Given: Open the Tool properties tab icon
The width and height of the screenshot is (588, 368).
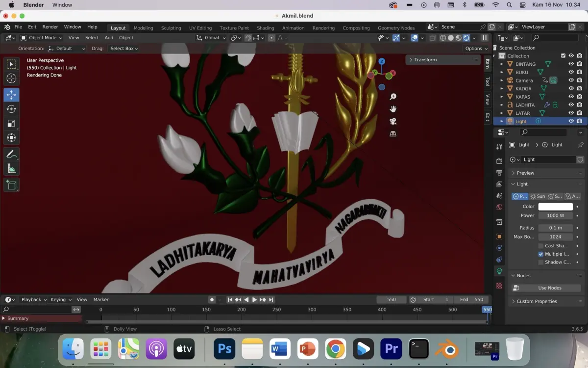Looking at the screenshot, I should [x=499, y=147].
